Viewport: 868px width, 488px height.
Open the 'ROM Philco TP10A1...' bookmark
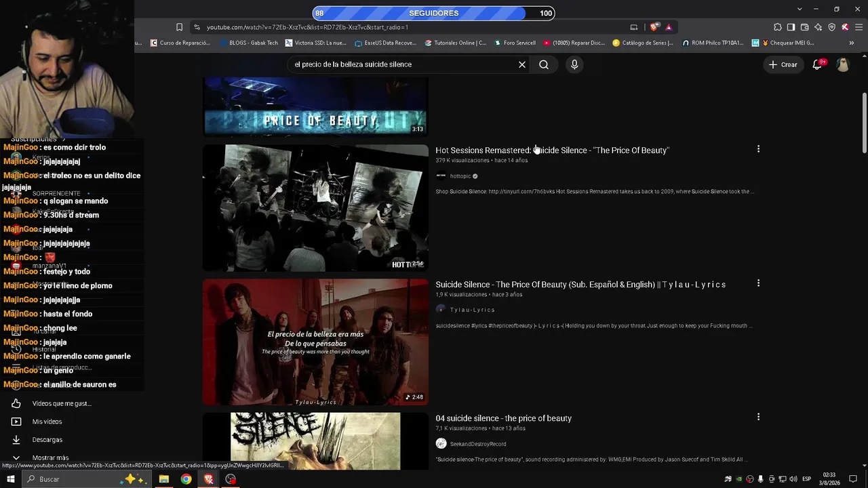tap(713, 43)
